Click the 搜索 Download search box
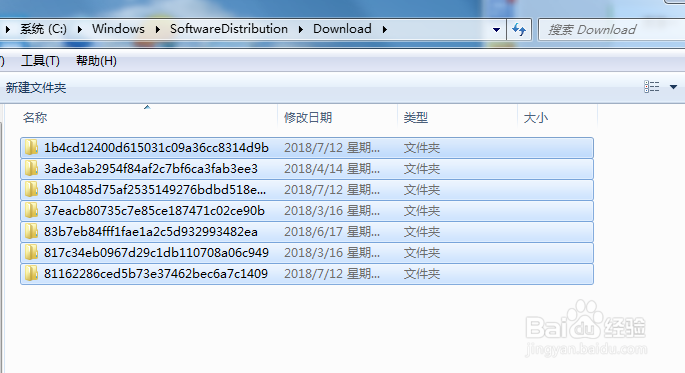The height and width of the screenshot is (373, 685). [612, 30]
